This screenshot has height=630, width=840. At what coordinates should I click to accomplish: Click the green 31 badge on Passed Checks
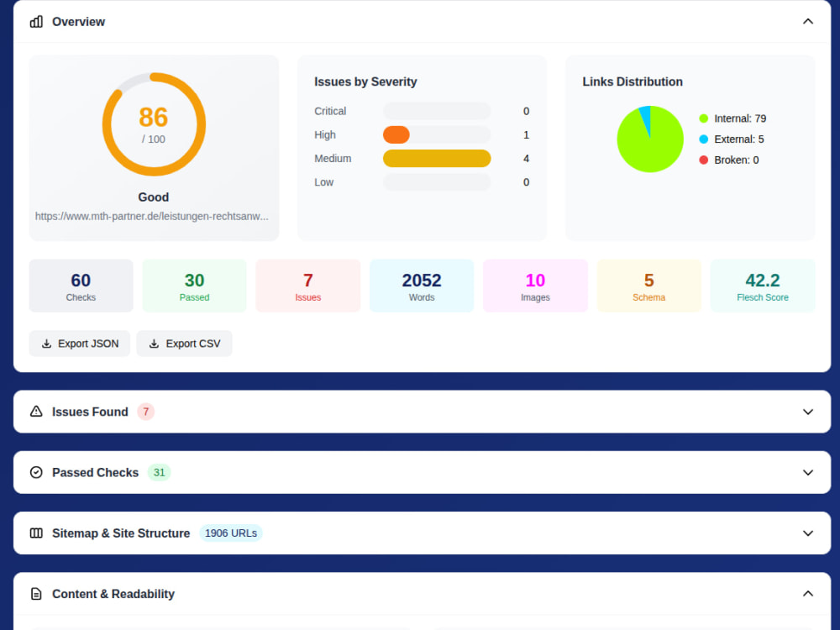159,472
